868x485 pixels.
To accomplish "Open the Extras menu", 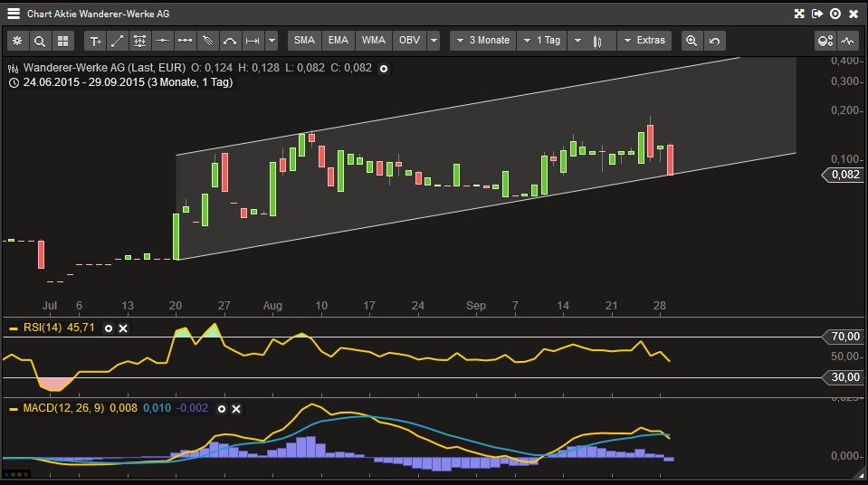I will click(x=644, y=41).
